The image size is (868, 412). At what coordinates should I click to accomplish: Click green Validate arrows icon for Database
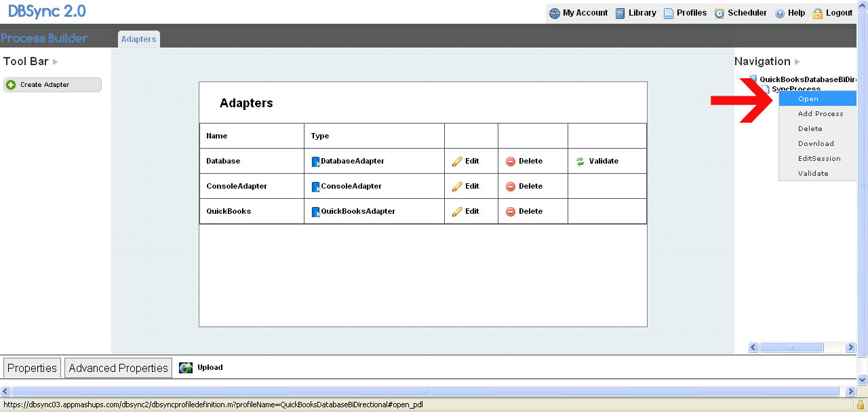click(580, 162)
